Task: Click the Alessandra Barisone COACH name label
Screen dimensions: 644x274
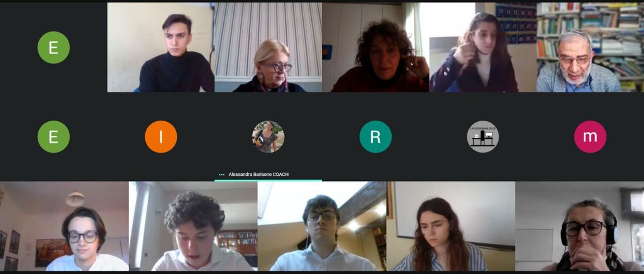Action: (x=258, y=174)
